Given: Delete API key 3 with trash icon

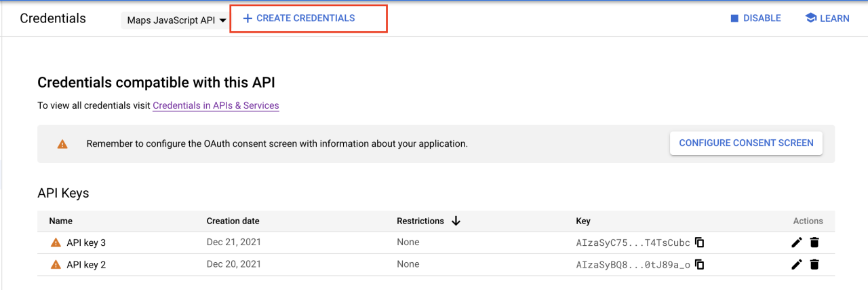Looking at the screenshot, I should 814,242.
